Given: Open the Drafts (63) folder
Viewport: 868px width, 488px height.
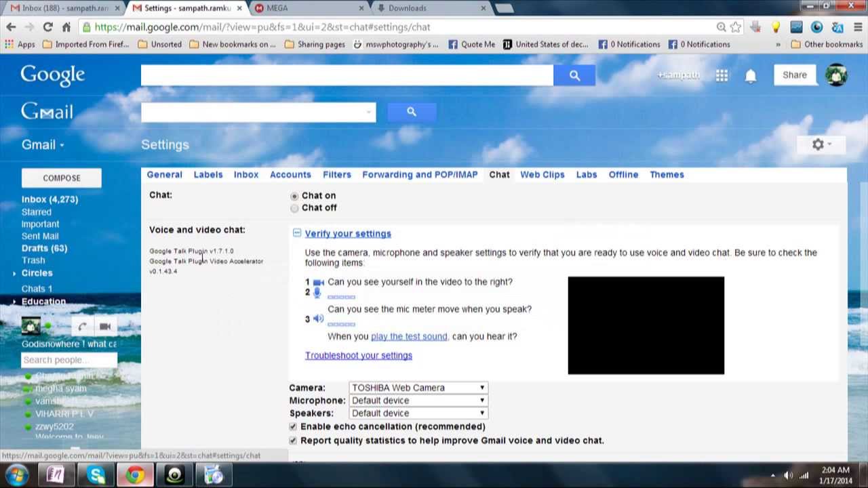Looking at the screenshot, I should tap(44, 249).
